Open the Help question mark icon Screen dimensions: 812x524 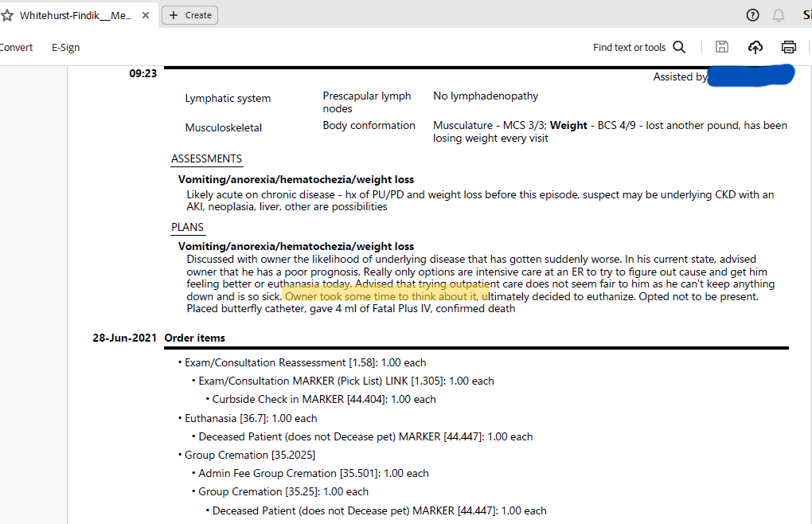(x=752, y=15)
